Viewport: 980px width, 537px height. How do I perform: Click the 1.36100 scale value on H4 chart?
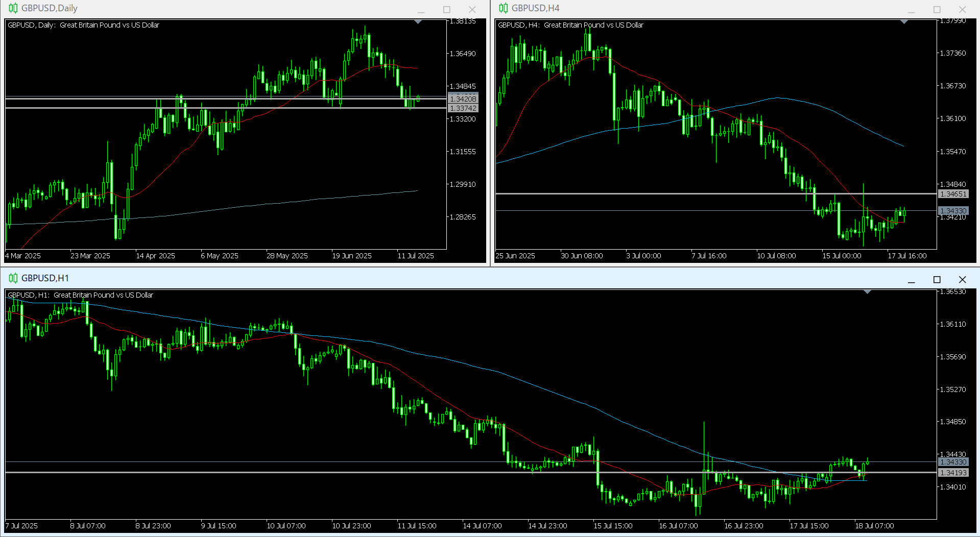(x=953, y=118)
